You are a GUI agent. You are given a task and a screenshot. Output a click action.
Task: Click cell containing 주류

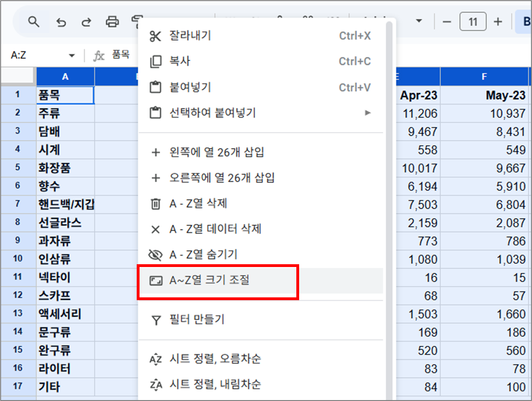coord(65,113)
